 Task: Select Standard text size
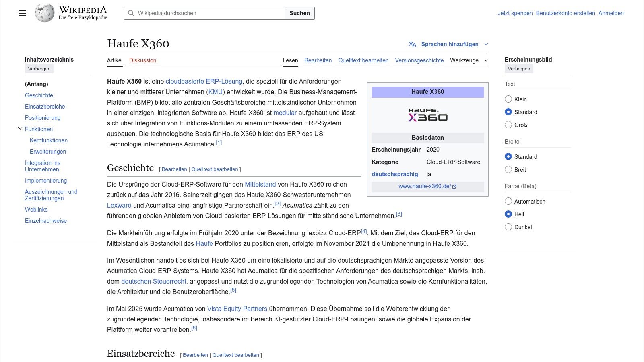[x=508, y=112]
